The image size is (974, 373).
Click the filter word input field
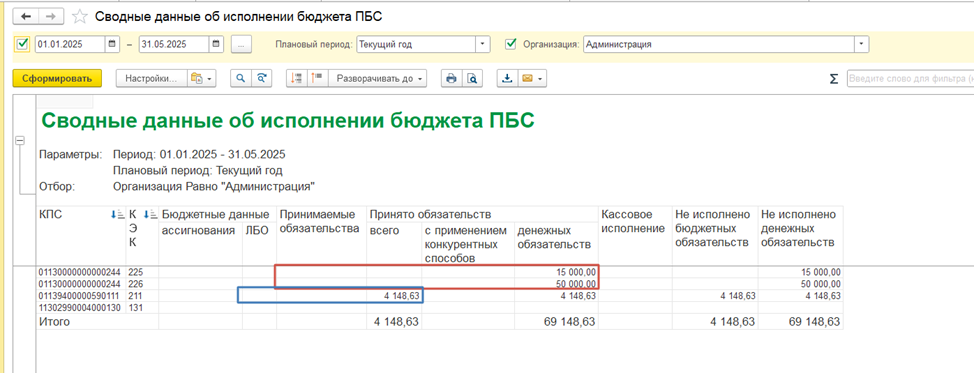[910, 79]
